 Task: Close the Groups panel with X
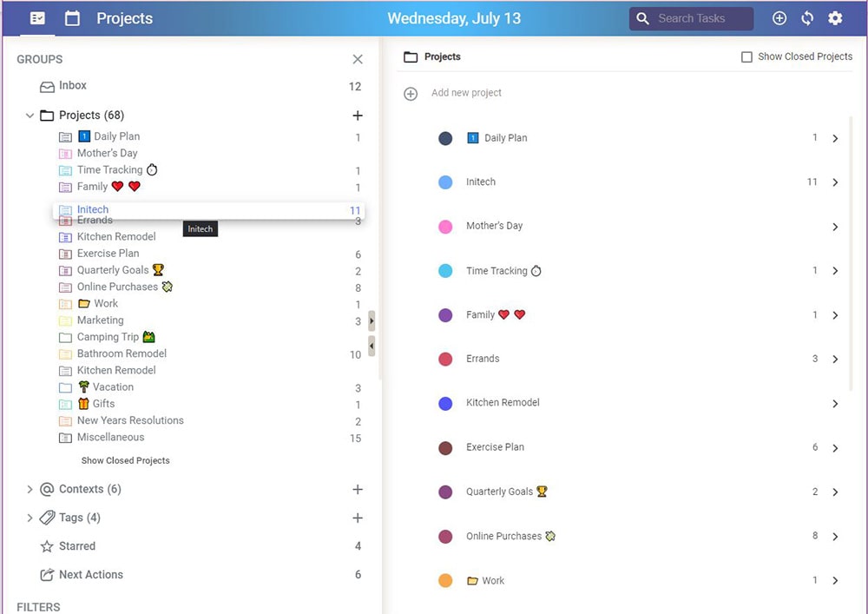click(x=358, y=59)
